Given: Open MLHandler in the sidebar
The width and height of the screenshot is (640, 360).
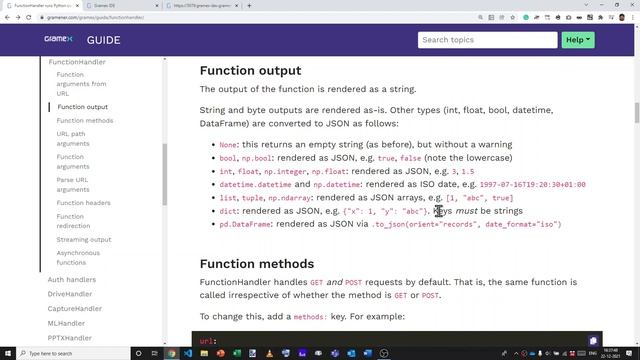Looking at the screenshot, I should click(x=66, y=323).
